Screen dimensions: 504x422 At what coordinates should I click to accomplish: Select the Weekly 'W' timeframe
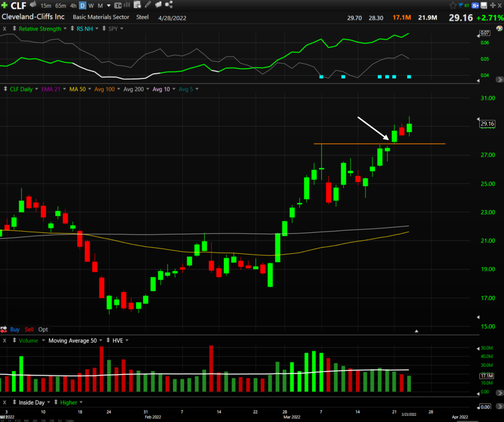91,6
